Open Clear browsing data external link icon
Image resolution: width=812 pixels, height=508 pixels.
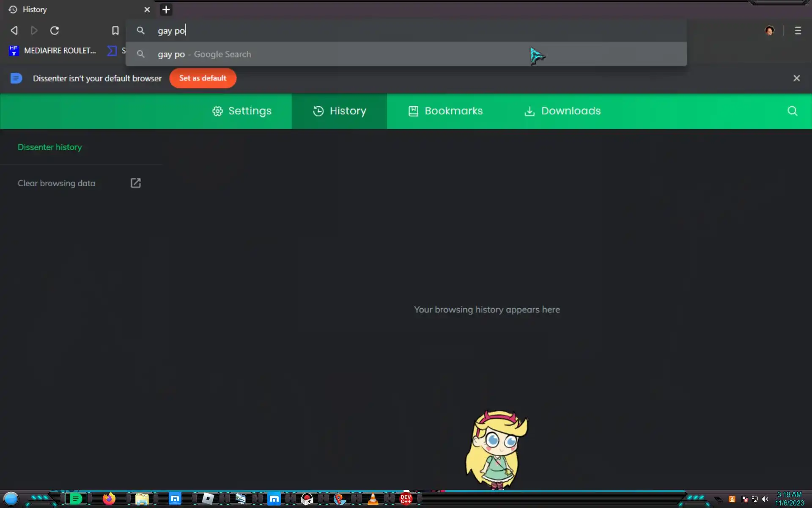click(x=135, y=183)
